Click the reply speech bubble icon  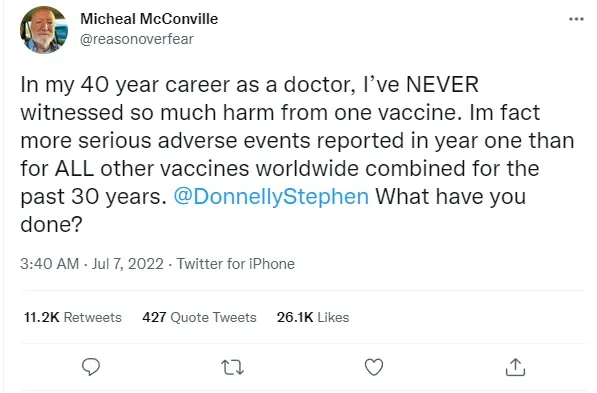[91, 367]
